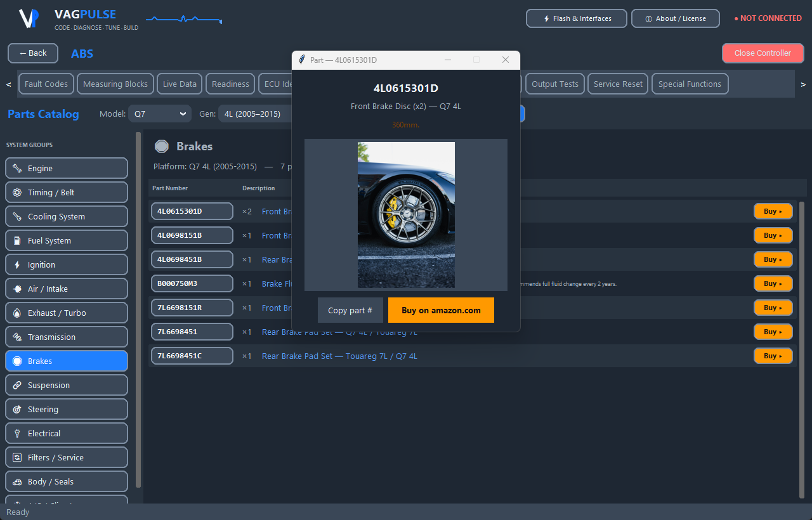The image size is (812, 520).
Task: Click the Buy button for 4L0698451B
Action: (x=773, y=259)
